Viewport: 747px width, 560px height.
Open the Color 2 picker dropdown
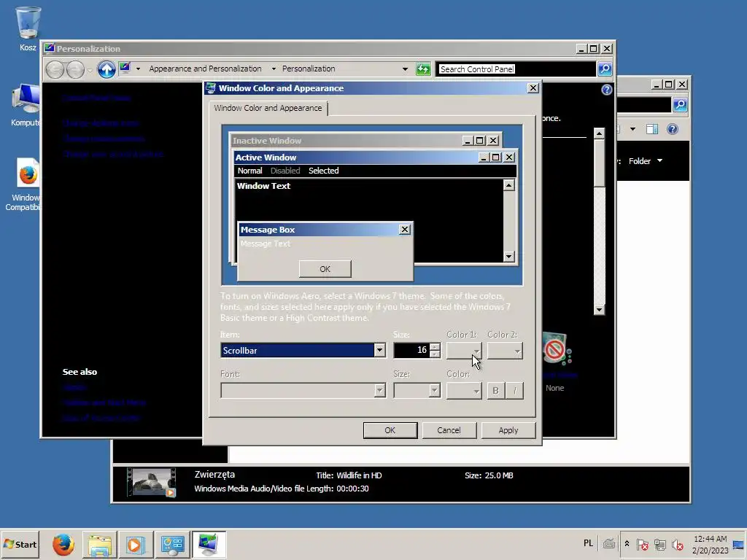505,351
